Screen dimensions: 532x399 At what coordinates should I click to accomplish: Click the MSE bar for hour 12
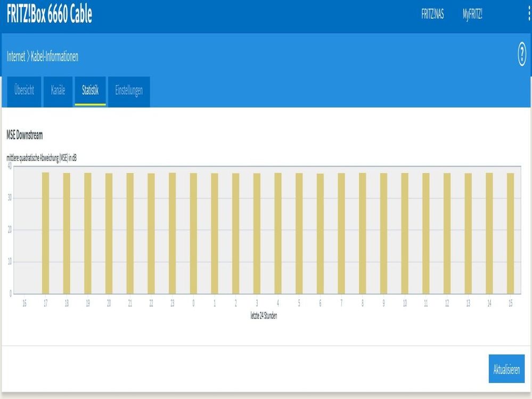[x=447, y=233]
